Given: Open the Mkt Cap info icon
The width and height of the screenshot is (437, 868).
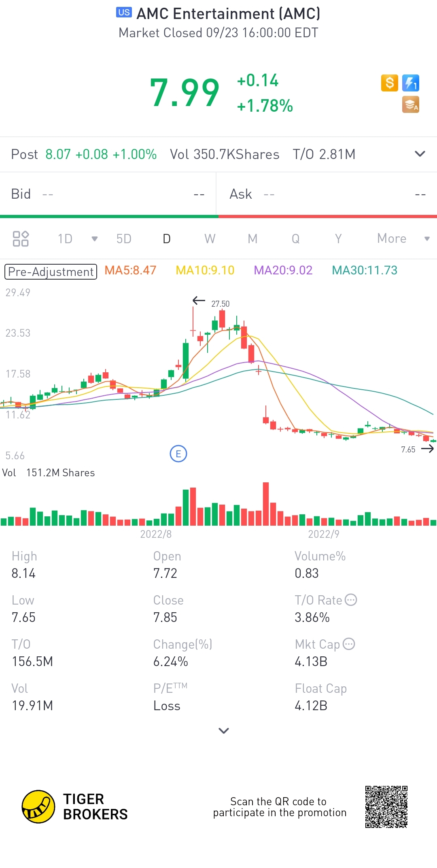Looking at the screenshot, I should [x=349, y=644].
